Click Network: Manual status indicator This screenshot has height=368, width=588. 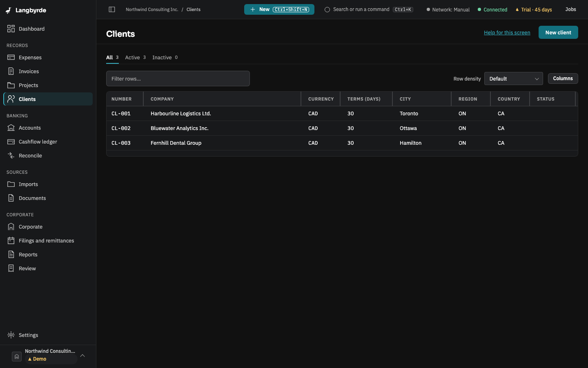pyautogui.click(x=448, y=9)
